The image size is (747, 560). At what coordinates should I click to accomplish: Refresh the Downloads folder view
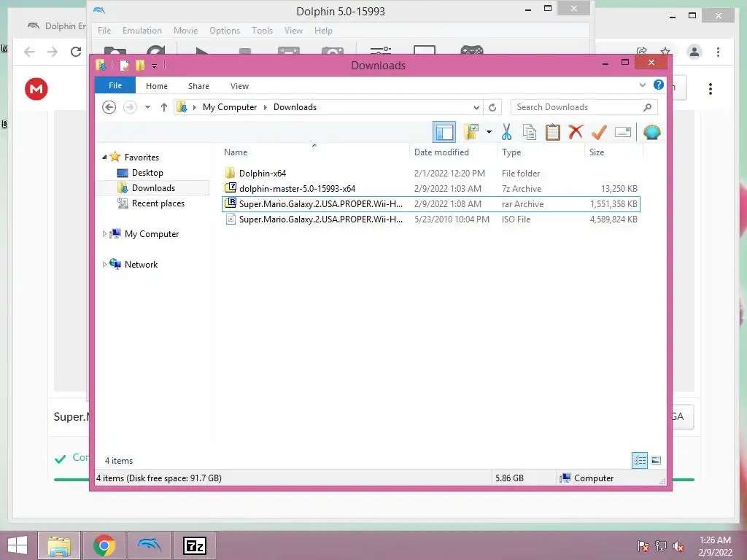pos(492,107)
